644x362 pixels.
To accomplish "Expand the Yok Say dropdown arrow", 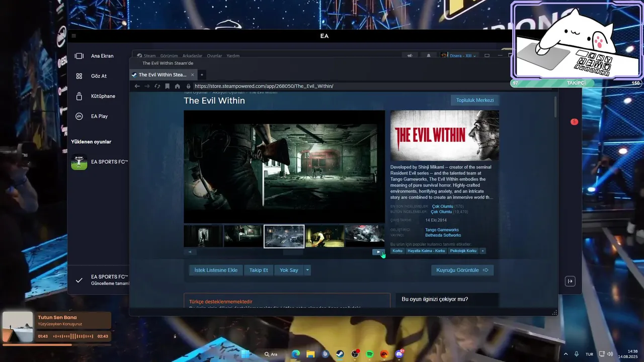I will coord(307,270).
